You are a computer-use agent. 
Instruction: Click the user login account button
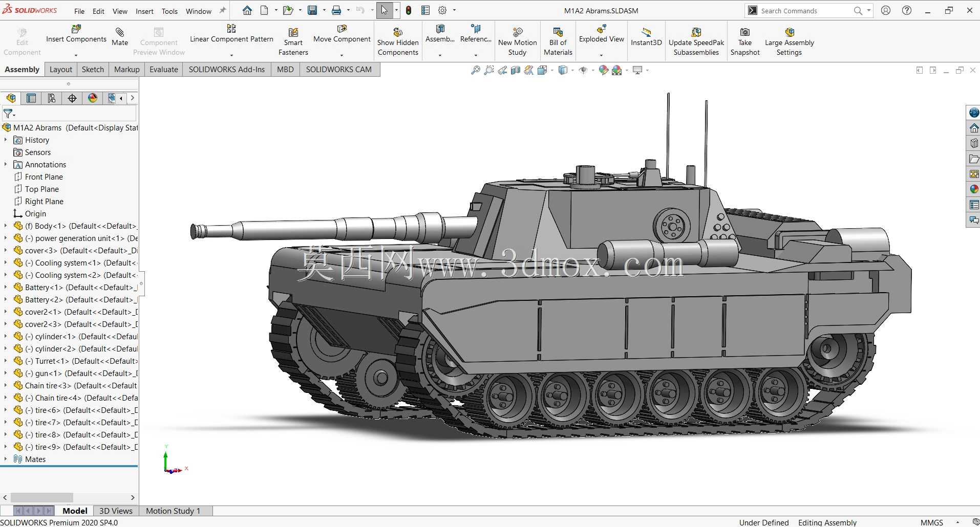click(x=886, y=10)
